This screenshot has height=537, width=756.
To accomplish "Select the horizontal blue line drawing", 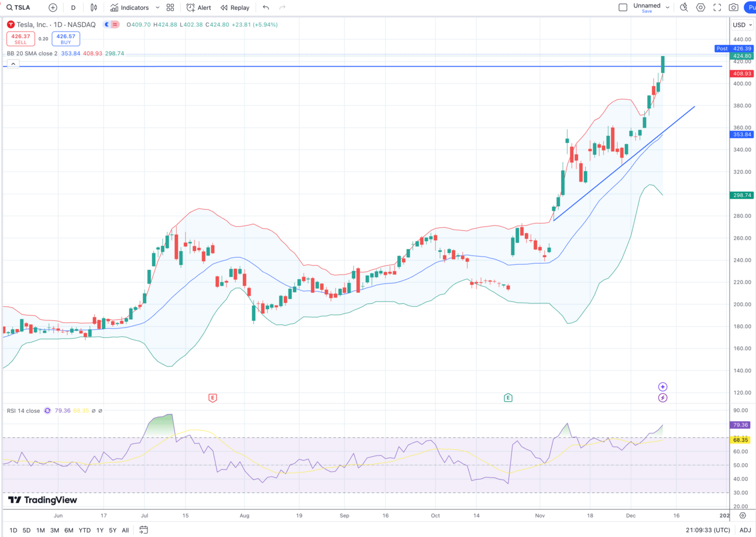I will click(x=363, y=66).
